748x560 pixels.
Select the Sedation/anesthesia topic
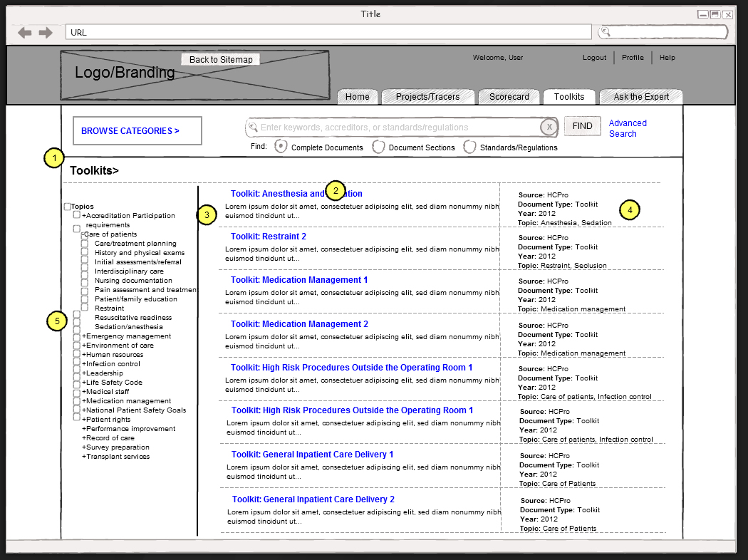coord(129,327)
